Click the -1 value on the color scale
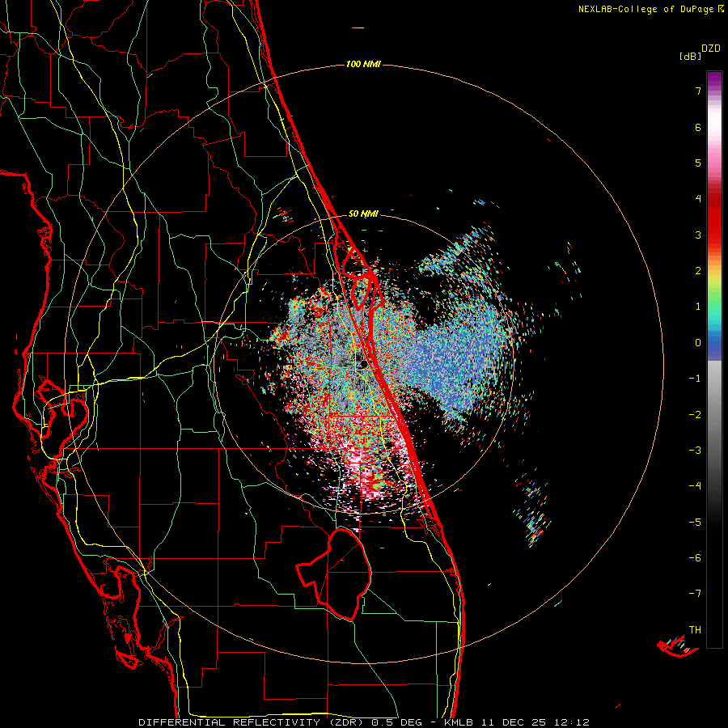The image size is (728, 728). (695, 379)
